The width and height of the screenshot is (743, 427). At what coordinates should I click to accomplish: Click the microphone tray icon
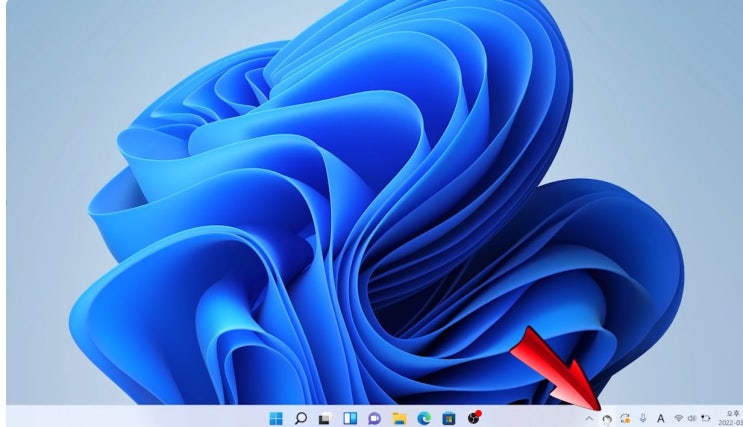643,418
